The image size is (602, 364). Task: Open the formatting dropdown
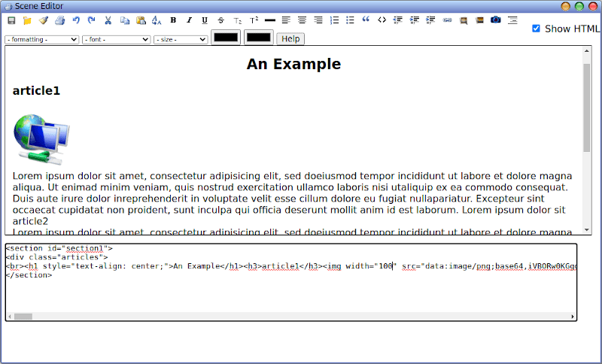[x=42, y=40]
